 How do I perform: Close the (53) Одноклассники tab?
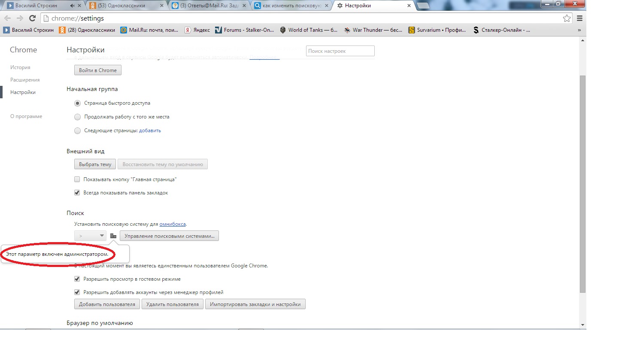point(161,6)
